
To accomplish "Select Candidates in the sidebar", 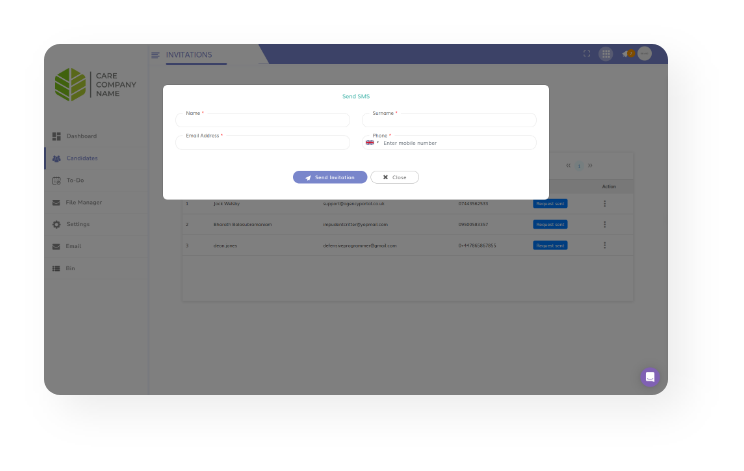I will click(81, 158).
